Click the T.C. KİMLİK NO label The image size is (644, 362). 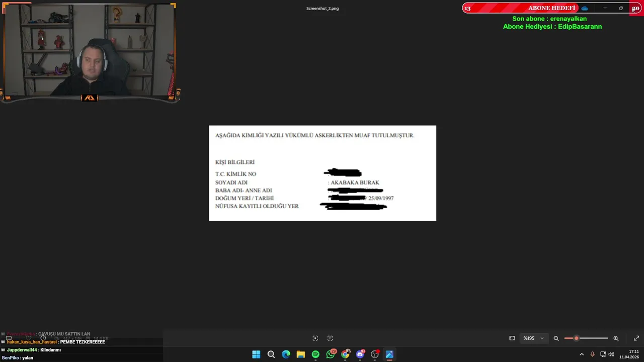235,174
